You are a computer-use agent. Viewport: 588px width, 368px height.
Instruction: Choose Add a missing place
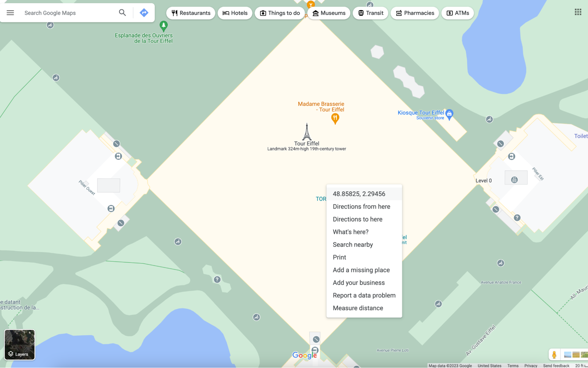point(364,270)
